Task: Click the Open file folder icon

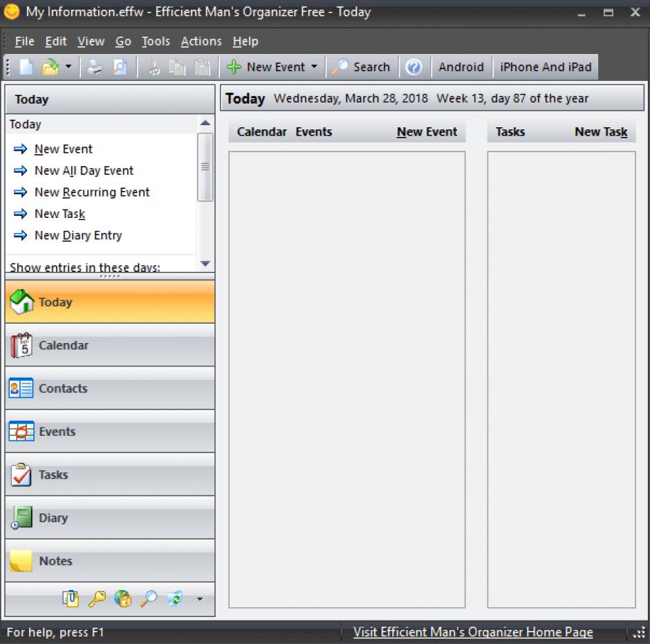Action: click(x=51, y=67)
